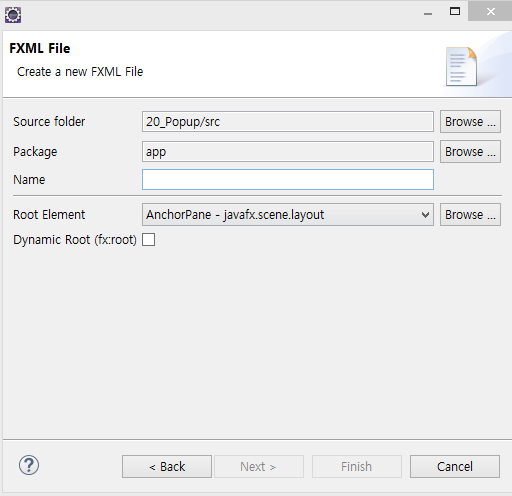Cancel the FXML file wizard
This screenshot has height=496, width=512.
coord(455,467)
